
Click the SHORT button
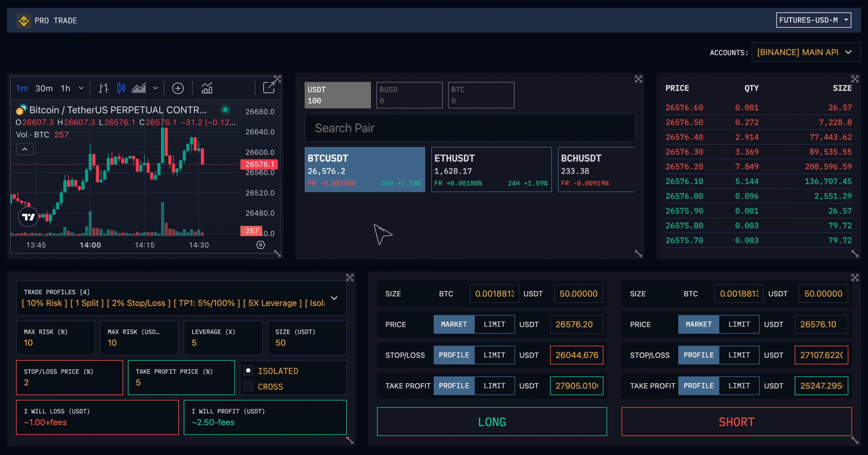click(x=736, y=422)
